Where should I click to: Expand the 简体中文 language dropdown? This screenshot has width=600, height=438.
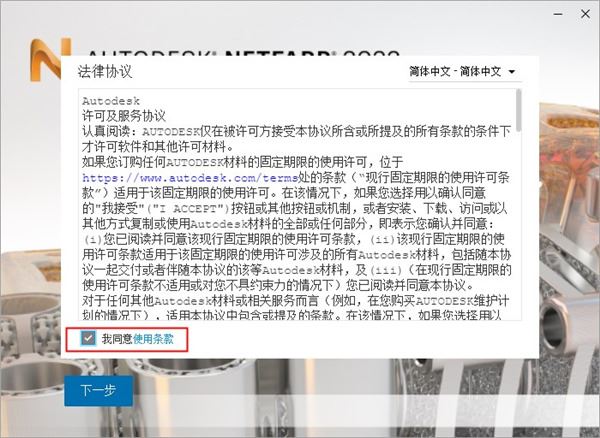coord(464,72)
